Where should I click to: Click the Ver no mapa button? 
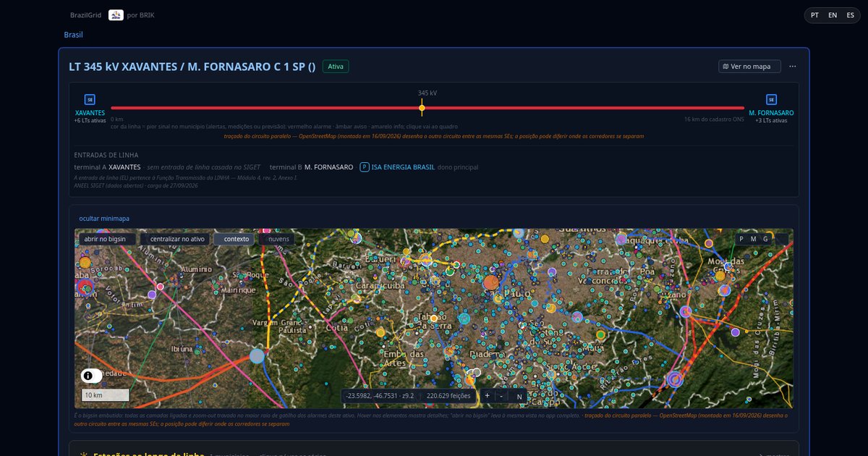[750, 67]
